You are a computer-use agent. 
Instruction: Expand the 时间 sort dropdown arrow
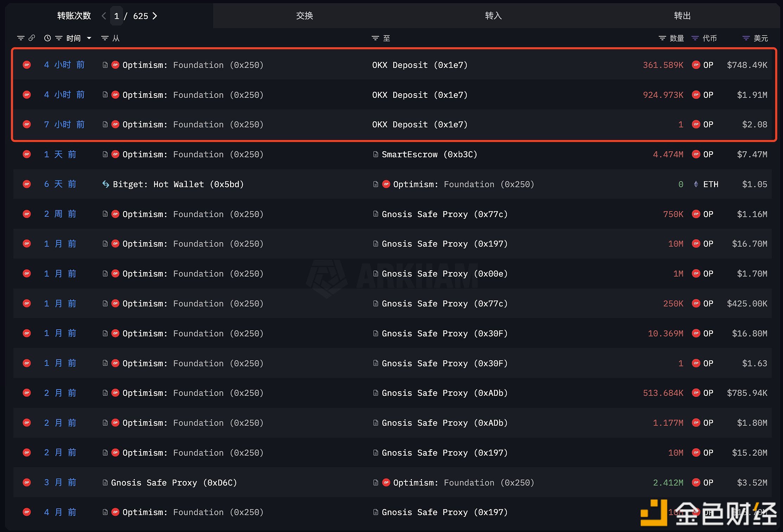pos(89,38)
